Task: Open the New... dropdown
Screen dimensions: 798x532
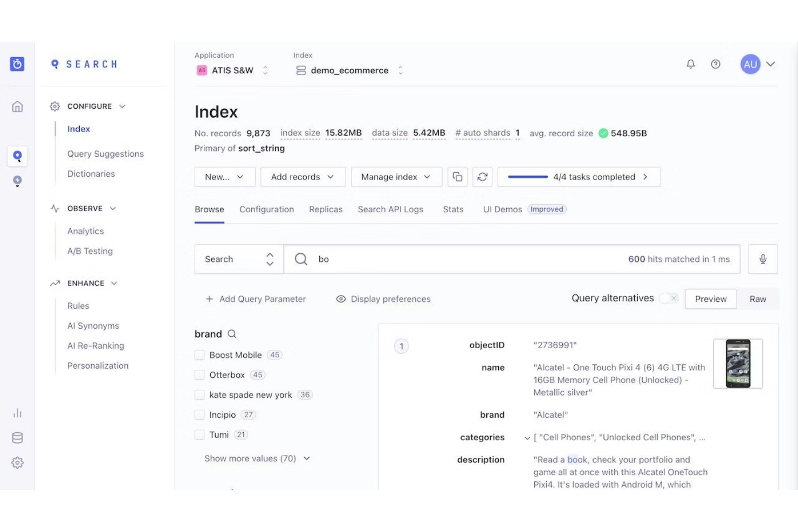Action: 224,177
